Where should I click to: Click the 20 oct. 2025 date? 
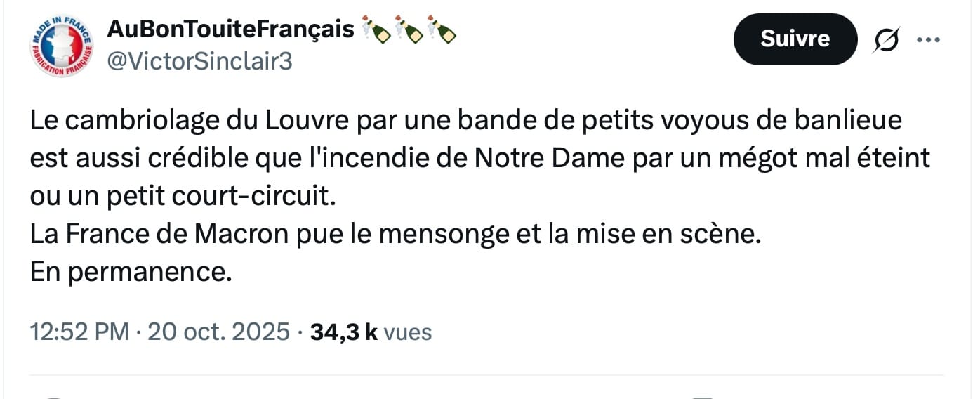pyautogui.click(x=218, y=332)
